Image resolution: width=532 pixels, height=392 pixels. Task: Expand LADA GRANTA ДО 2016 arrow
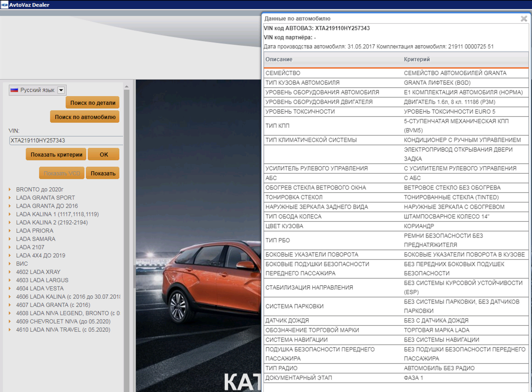pos(10,206)
